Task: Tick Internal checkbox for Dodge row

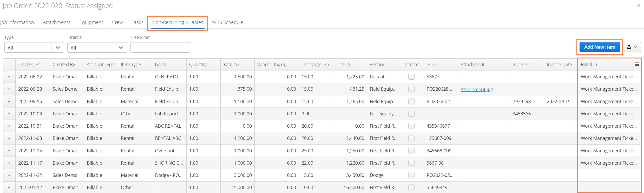Action: click(411, 175)
